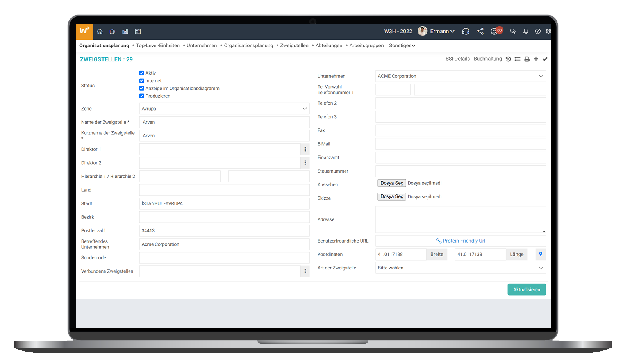The height and width of the screenshot is (364, 623).
Task: Click Dosya Seç for Aussehen
Action: (x=392, y=183)
